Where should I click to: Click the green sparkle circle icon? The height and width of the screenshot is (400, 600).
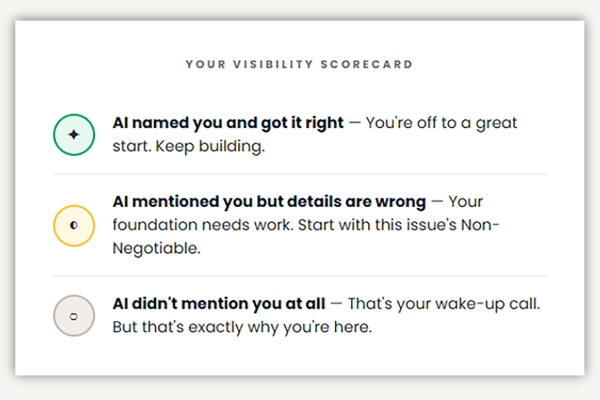(x=74, y=135)
